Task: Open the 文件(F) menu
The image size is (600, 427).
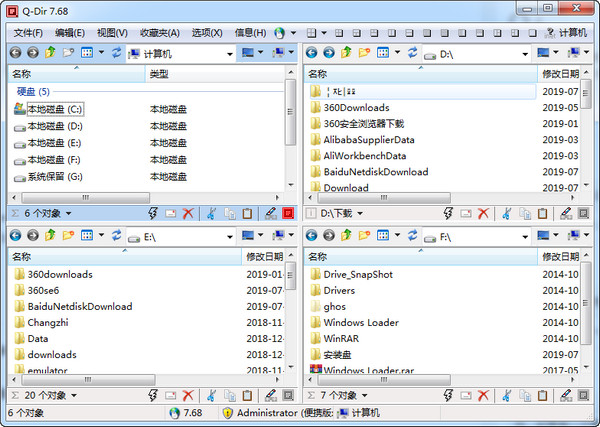Action: pos(28,33)
